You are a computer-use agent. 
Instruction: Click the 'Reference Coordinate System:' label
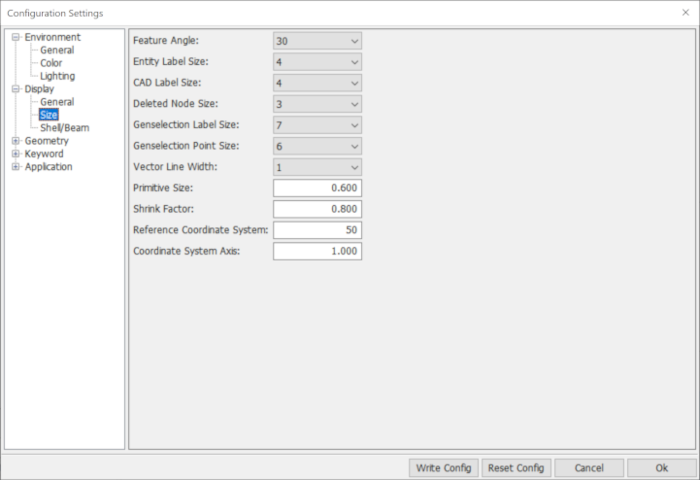200,230
